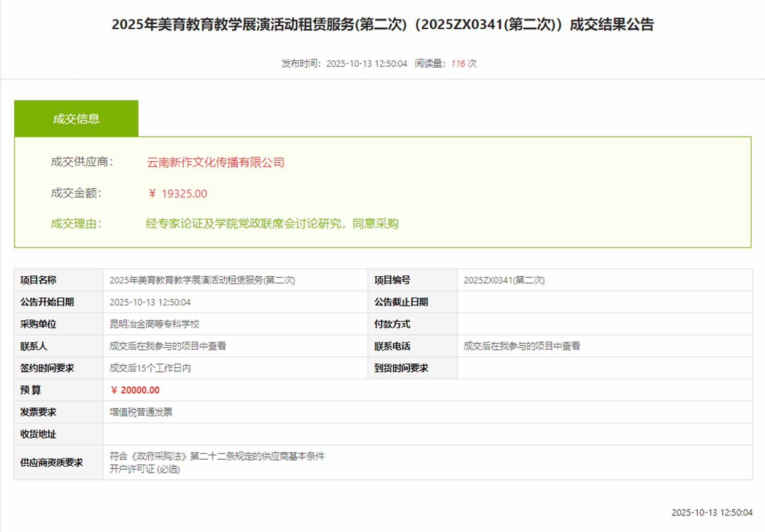Click the 联系人 header cell
Image resolution: width=765 pixels, height=532 pixels.
coord(59,347)
